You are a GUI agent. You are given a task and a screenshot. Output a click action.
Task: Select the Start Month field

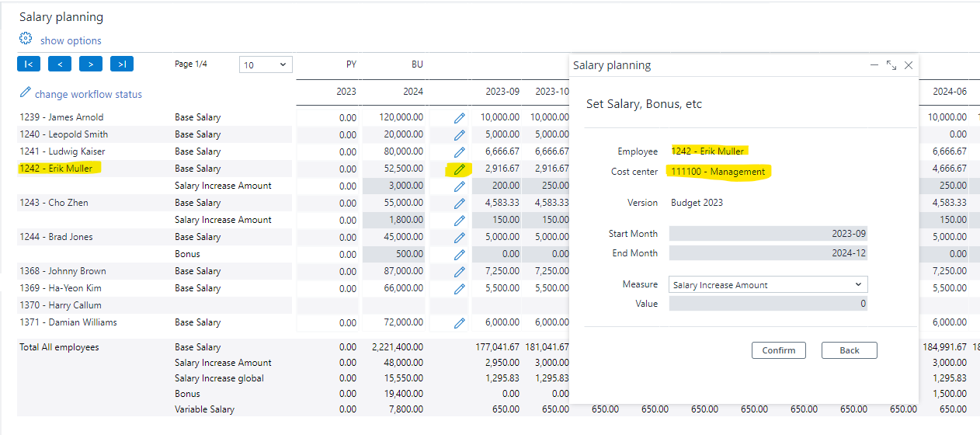point(767,234)
